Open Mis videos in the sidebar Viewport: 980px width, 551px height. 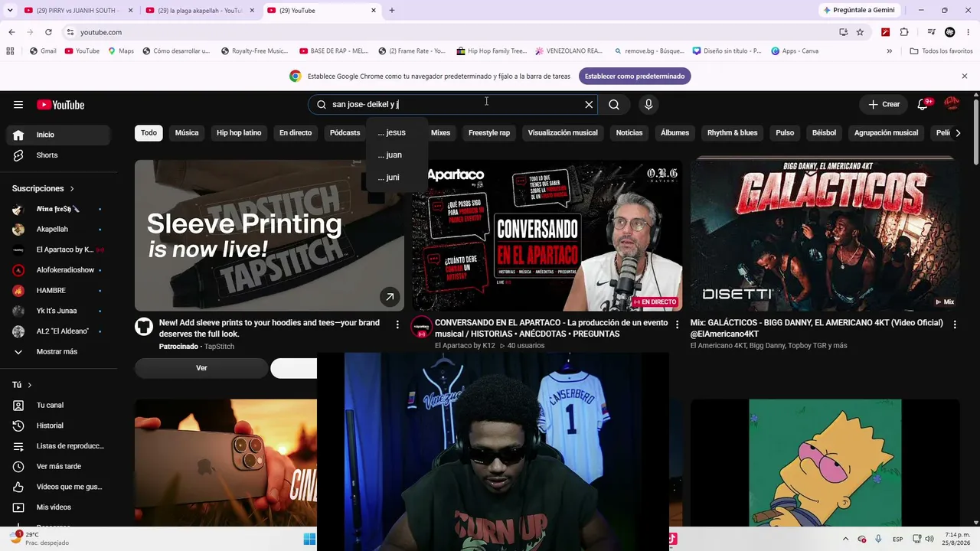click(59, 507)
